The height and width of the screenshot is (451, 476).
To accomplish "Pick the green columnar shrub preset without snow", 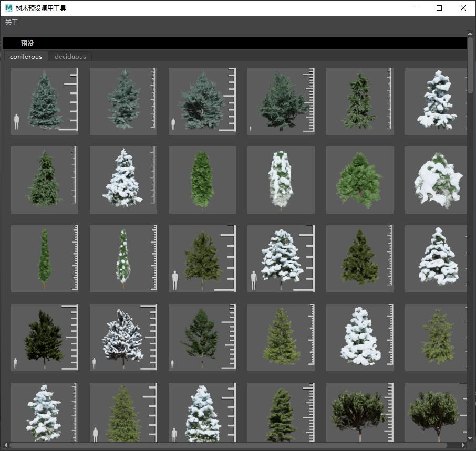I will pyautogui.click(x=202, y=180).
